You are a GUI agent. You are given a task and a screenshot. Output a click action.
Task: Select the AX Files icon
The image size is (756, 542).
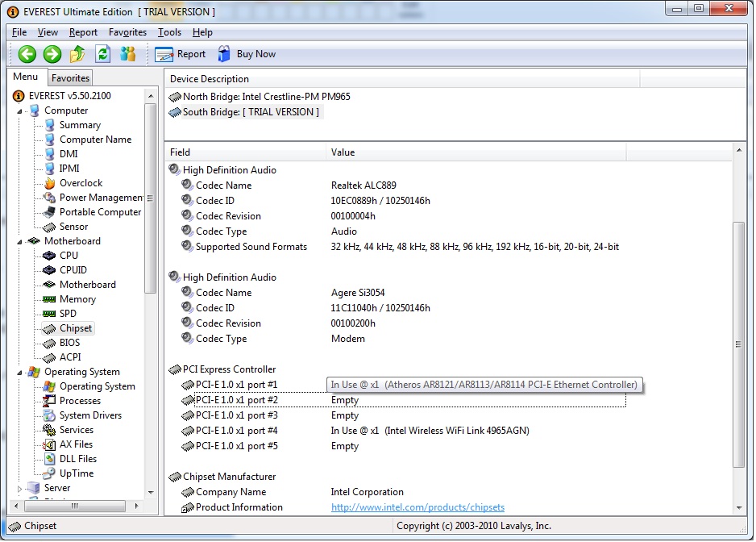pos(49,444)
